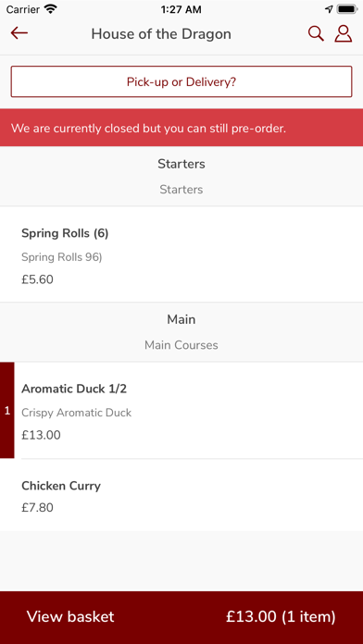Click the Pick-up or Delivery? button
Viewport: 363px width, 644px height.
[x=181, y=81]
